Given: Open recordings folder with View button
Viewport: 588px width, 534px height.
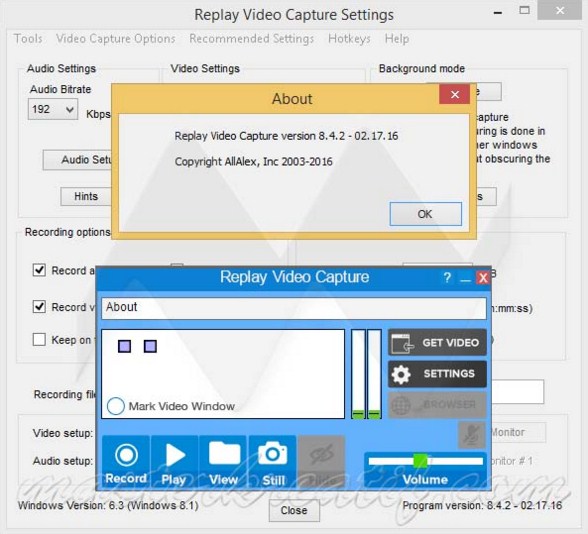Looking at the screenshot, I should 223,462.
